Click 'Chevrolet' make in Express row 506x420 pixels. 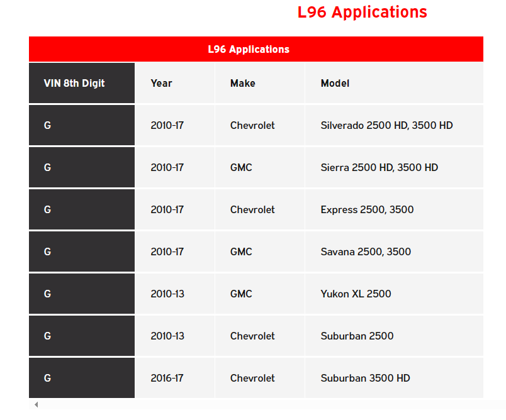tap(260, 209)
